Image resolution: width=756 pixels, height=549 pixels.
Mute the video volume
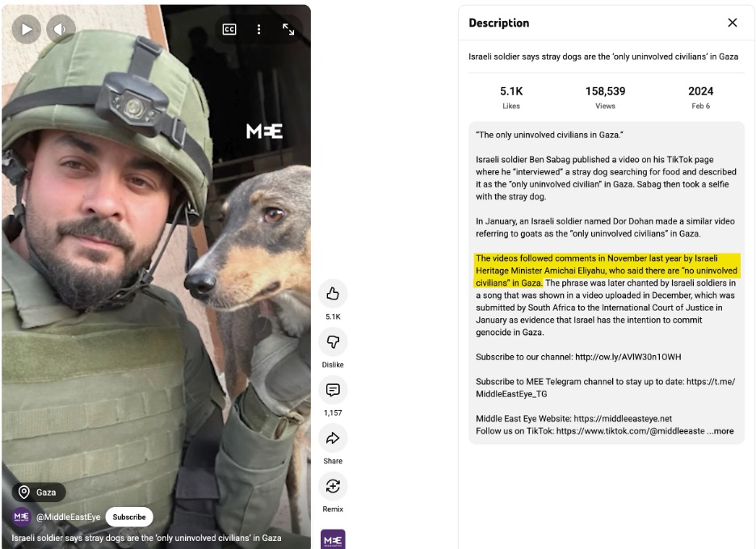pos(61,29)
